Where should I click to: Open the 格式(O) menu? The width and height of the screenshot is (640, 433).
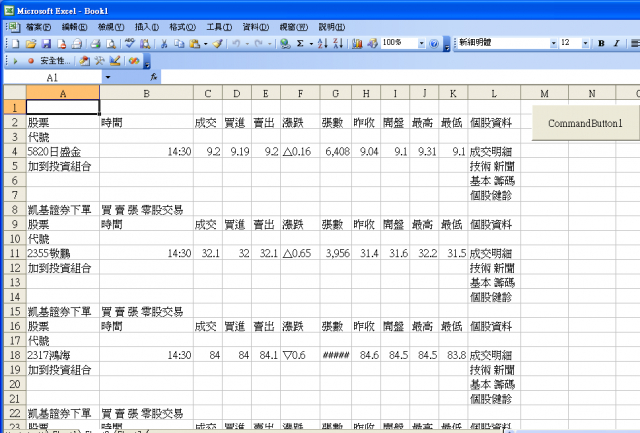tap(182, 27)
